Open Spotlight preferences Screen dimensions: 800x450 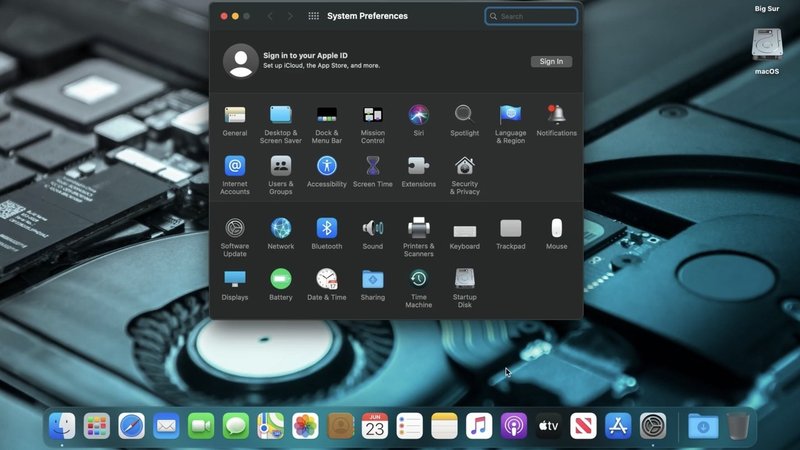point(464,121)
